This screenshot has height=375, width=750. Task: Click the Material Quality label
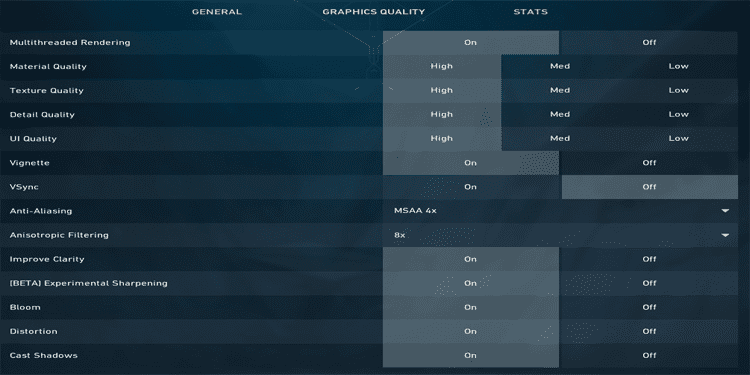pyautogui.click(x=48, y=66)
